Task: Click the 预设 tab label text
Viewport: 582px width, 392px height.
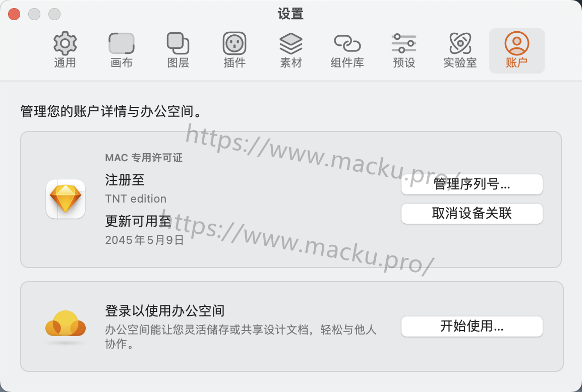Action: point(404,62)
